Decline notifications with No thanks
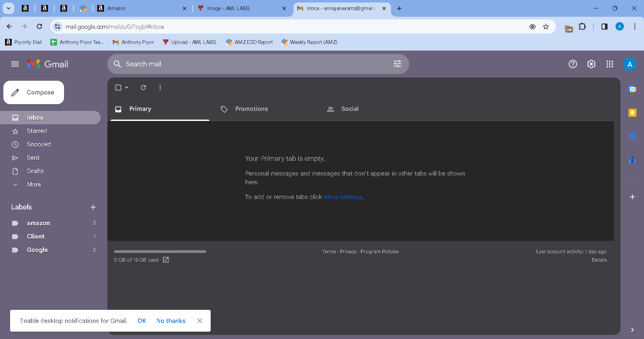The width and height of the screenshot is (644, 339). [171, 321]
